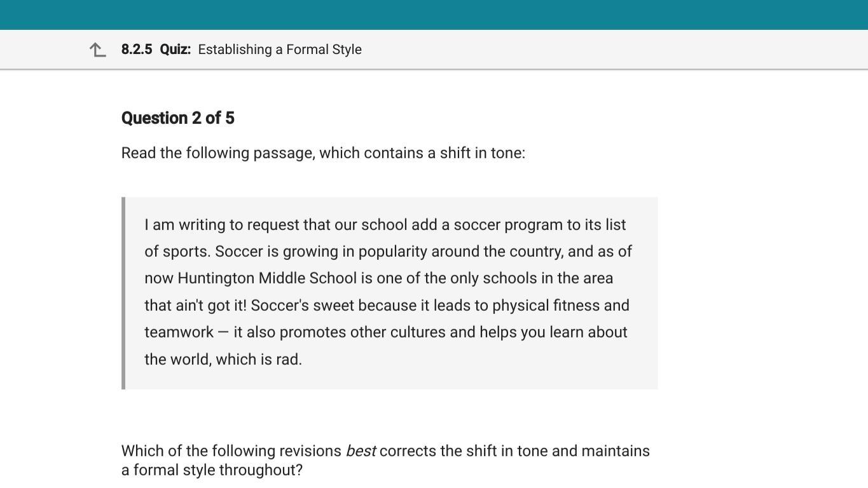Click the bold '8.2.5' section number
This screenshot has height=488, width=868.
pos(137,50)
